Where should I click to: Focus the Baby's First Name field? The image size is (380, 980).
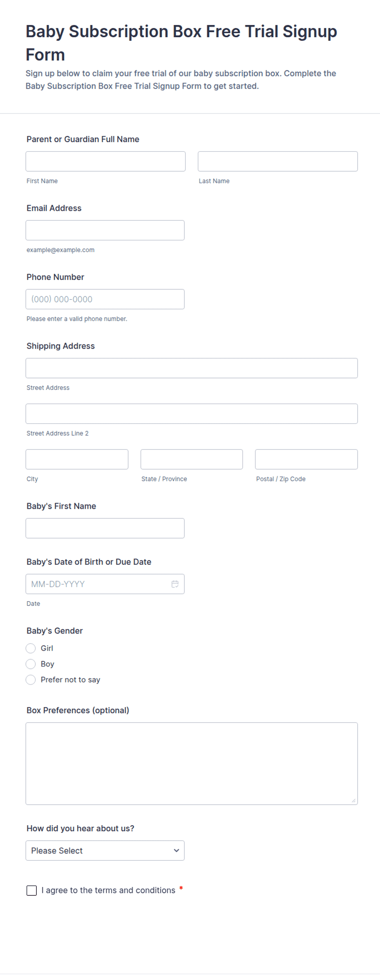[x=105, y=528]
